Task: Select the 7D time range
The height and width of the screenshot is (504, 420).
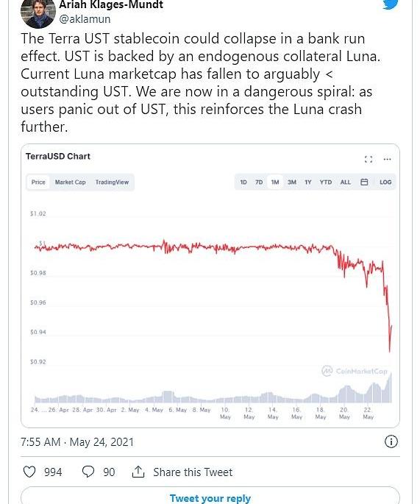Action: [x=259, y=182]
